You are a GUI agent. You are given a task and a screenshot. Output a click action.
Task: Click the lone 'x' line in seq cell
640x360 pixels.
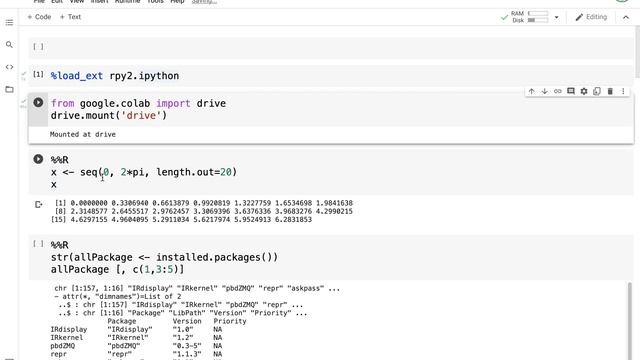click(53, 185)
